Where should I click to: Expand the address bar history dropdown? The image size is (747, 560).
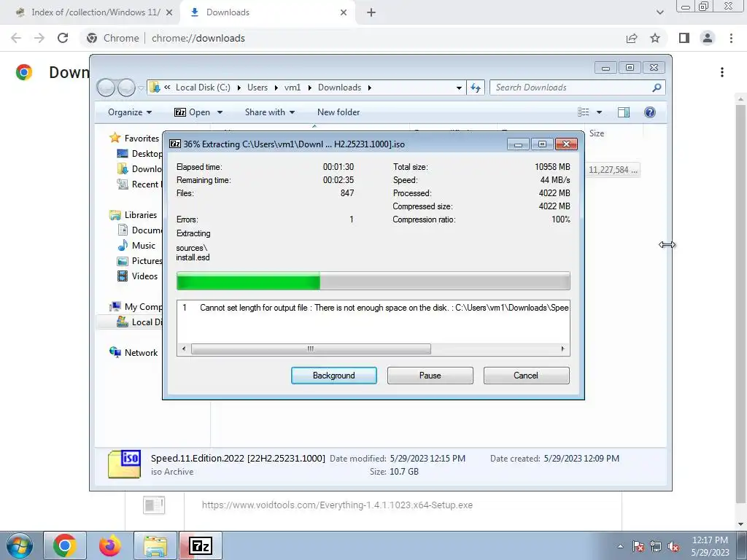459,87
